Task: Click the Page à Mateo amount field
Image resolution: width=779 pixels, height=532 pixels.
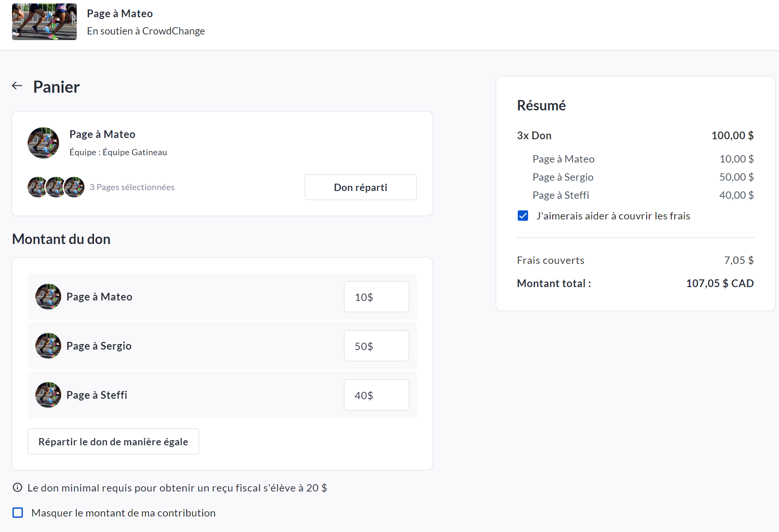Action: [x=376, y=297]
